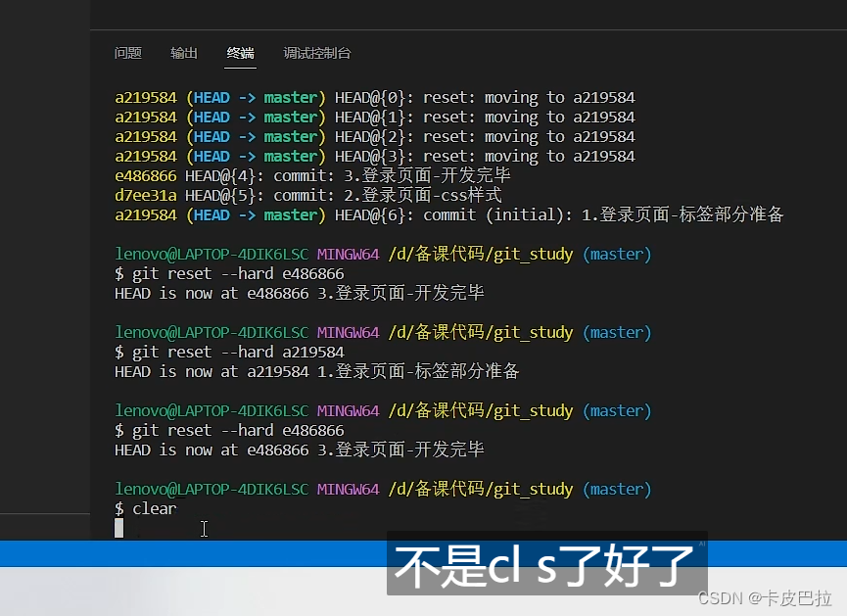Click hash d7ee31a on the HEAD@{5} line
The width and height of the screenshot is (847, 616).
(145, 196)
